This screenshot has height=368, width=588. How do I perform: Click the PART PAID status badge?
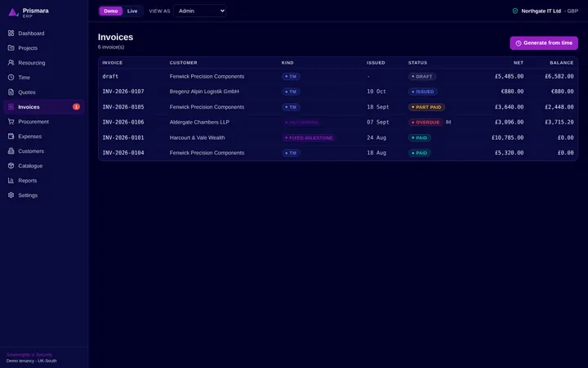pyautogui.click(x=426, y=107)
